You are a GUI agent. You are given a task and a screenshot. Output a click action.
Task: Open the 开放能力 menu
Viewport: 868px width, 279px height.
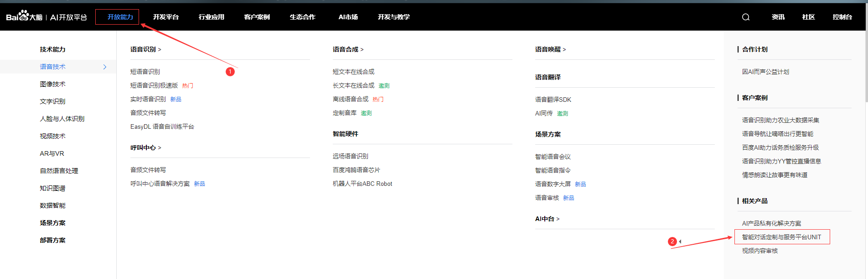[x=120, y=17]
